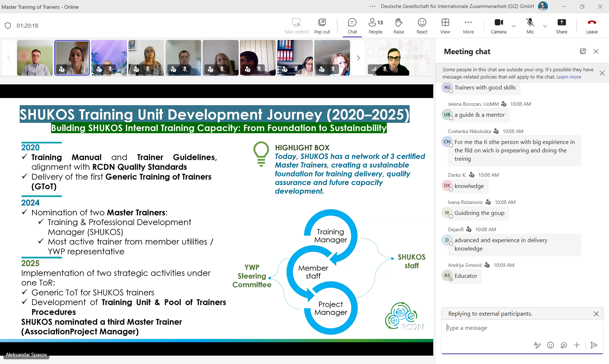The height and width of the screenshot is (364, 609).
Task: Expand Mic options dropdown arrow
Action: pos(545,26)
